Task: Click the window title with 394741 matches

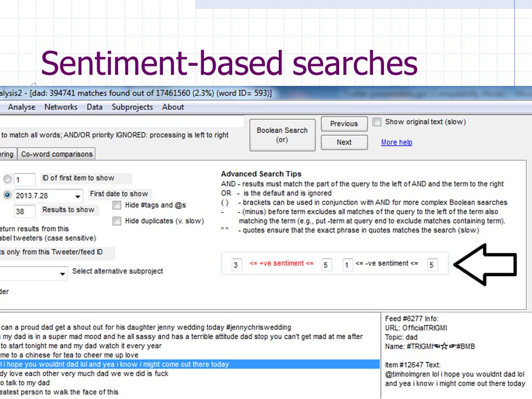Action: (136, 93)
